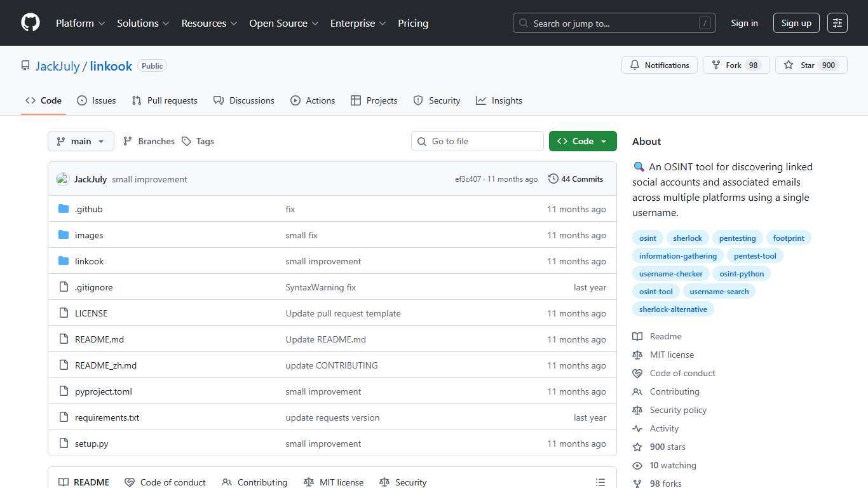
Task: Open the README outline list icon
Action: point(600,482)
